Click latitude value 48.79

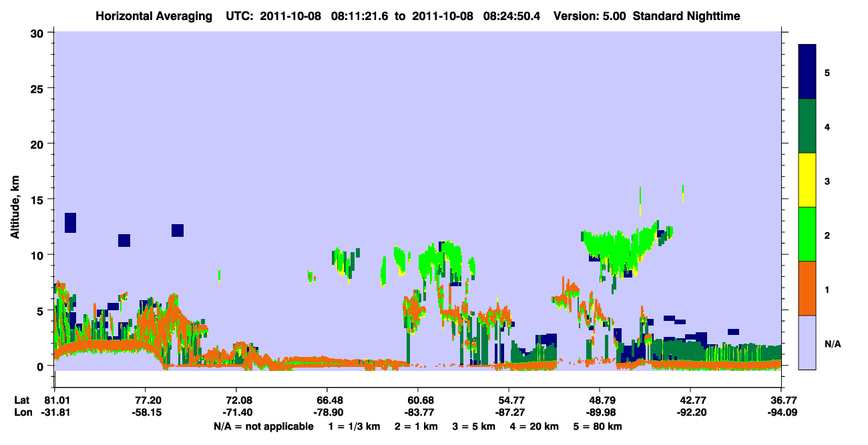point(600,400)
